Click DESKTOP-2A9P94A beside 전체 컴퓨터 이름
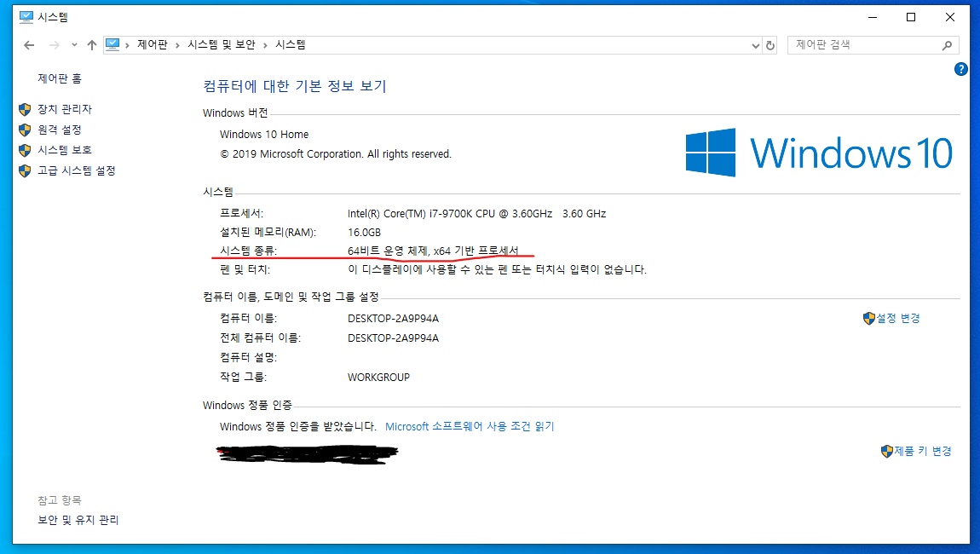Viewport: 980px width, 554px height. point(393,338)
